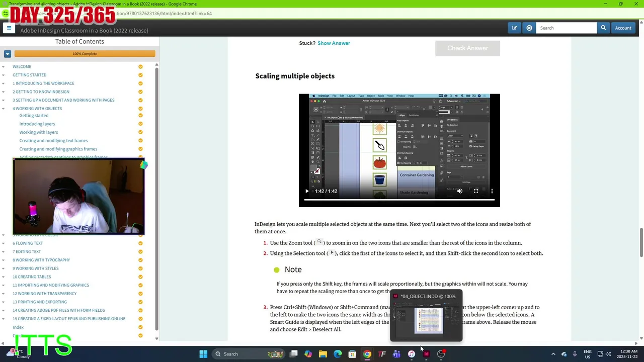Go to 12 WORKING WITH TRANSPARENCY chapter
This screenshot has width=644, height=362.
45,294
